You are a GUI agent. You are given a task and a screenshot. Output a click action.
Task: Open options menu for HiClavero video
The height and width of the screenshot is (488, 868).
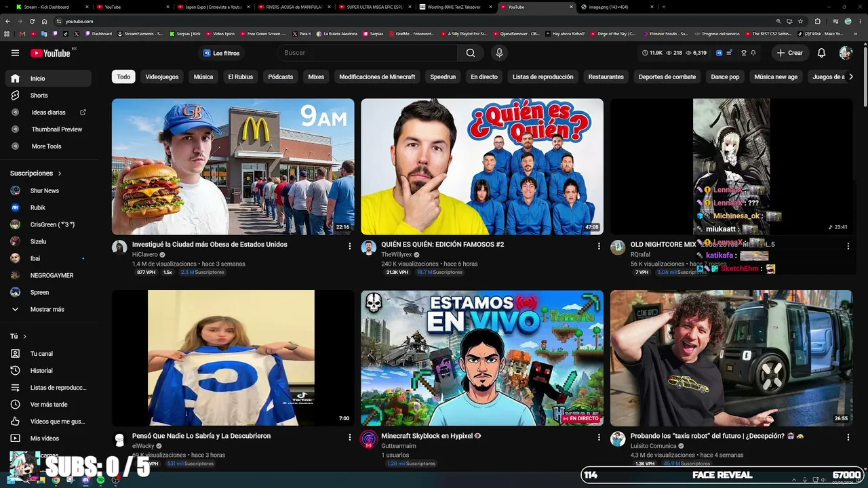pos(350,246)
